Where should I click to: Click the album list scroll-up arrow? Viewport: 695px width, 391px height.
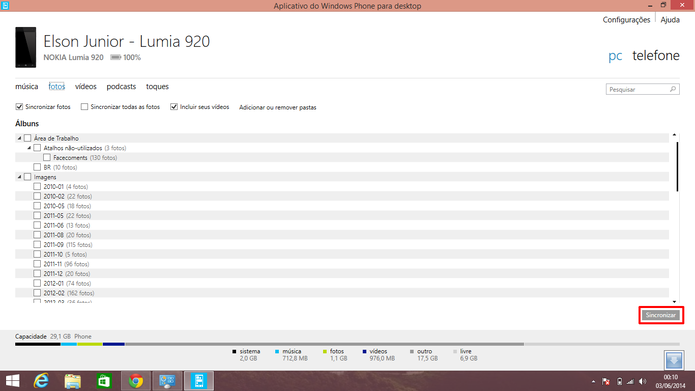pyautogui.click(x=675, y=135)
